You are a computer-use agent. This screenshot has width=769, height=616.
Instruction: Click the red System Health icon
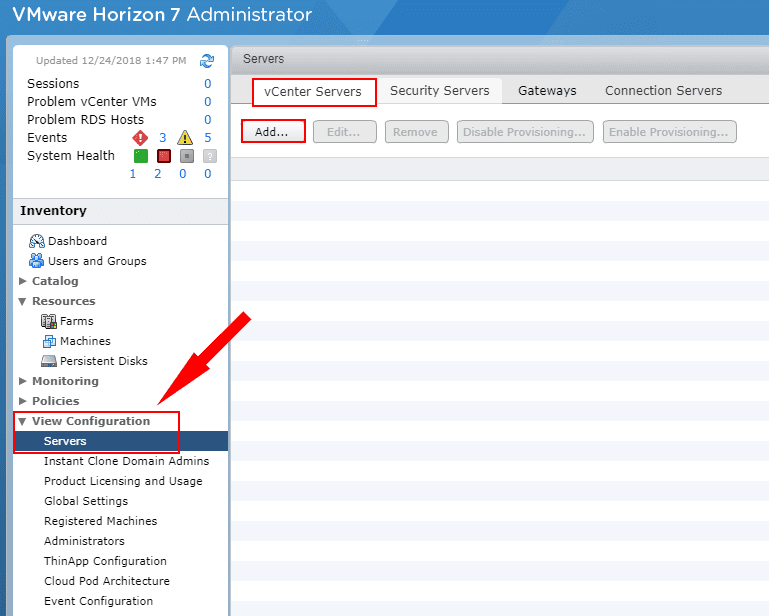[x=164, y=156]
